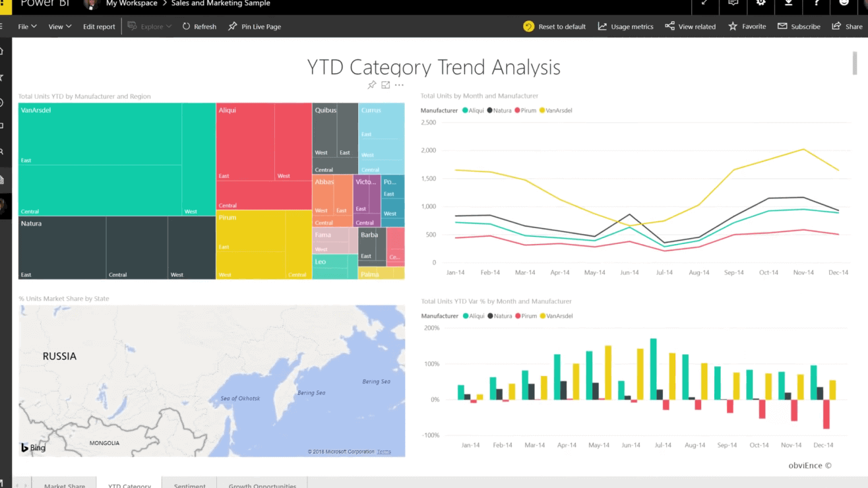868x488 pixels.
Task: Open the Explore dropdown
Action: pos(150,26)
